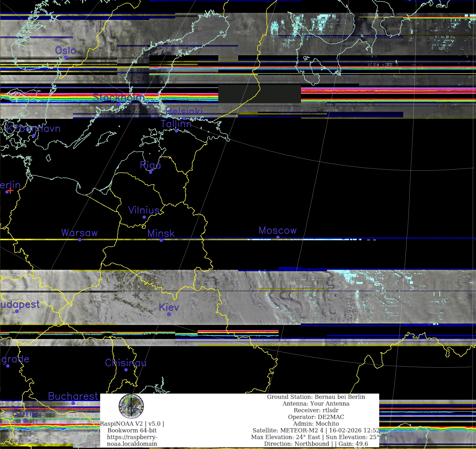Click the Satellite METEOR-M2 4 info line
This screenshot has height=449, width=476.
(x=316, y=430)
